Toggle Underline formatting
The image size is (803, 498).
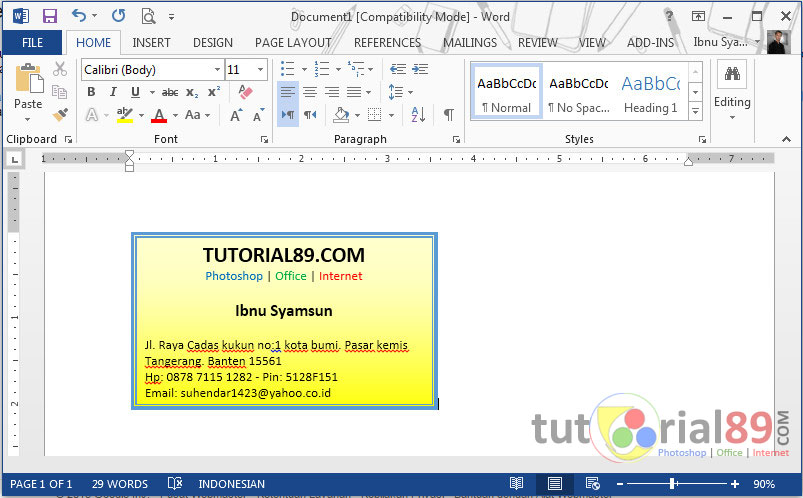pyautogui.click(x=135, y=92)
